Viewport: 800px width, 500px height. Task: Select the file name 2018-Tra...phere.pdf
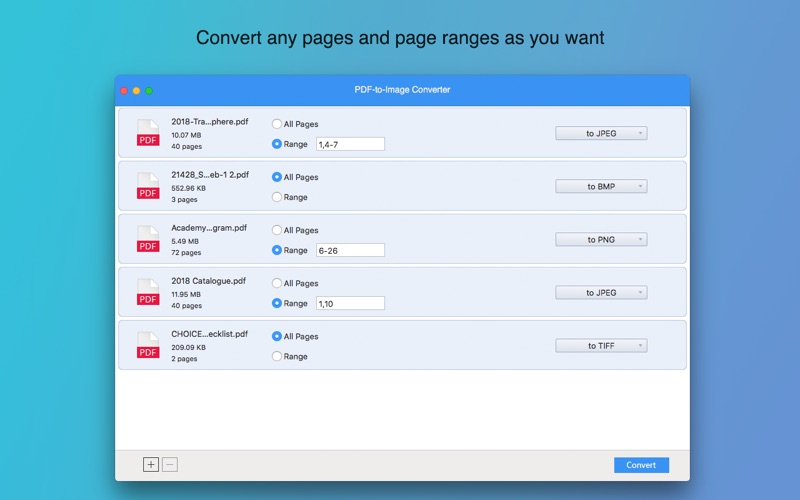click(x=210, y=121)
